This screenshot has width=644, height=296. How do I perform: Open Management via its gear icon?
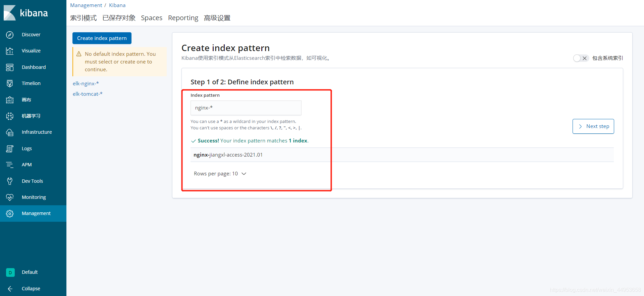10,213
